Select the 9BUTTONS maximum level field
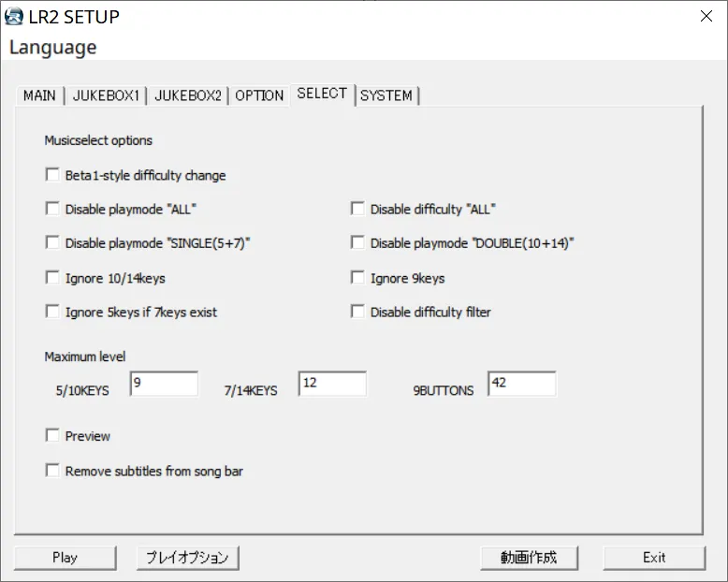728x582 pixels. pos(522,384)
